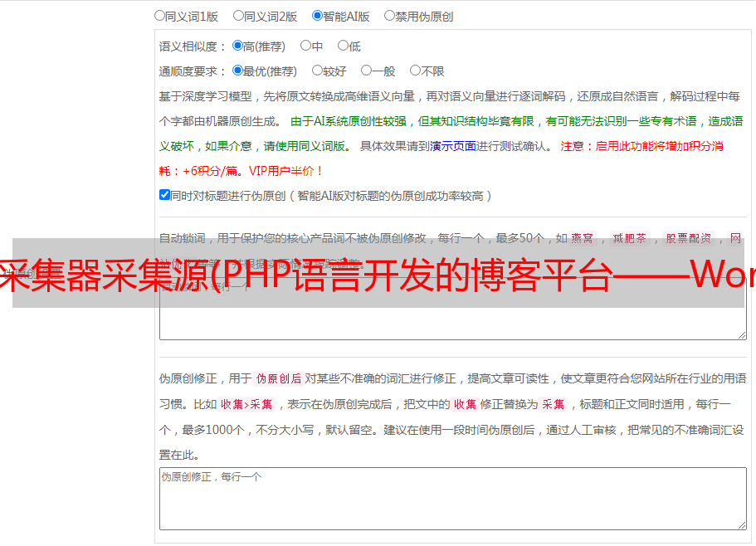Click text 基于深度学习模型
Viewport: 756px width, 546px height.
point(206,96)
